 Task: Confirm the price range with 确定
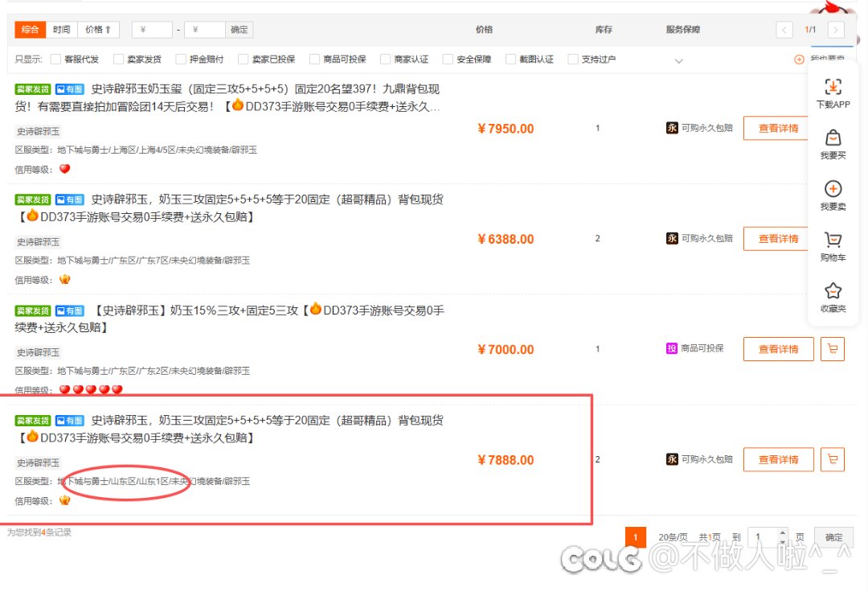click(239, 30)
